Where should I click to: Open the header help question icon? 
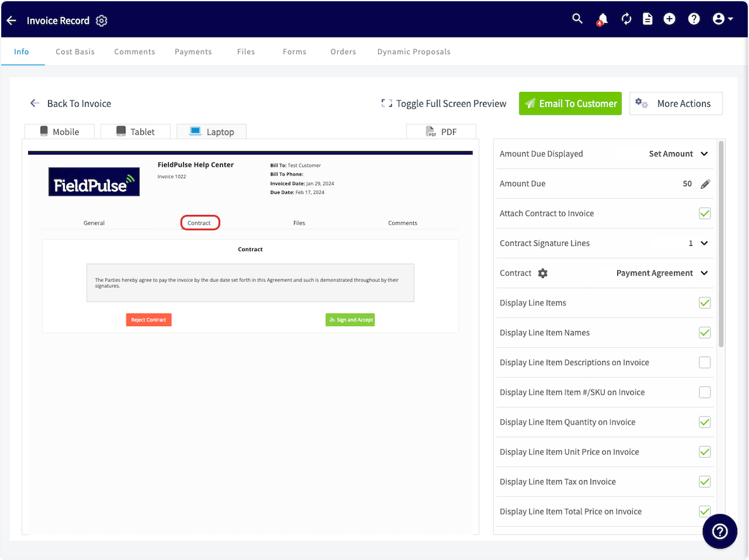(x=694, y=19)
